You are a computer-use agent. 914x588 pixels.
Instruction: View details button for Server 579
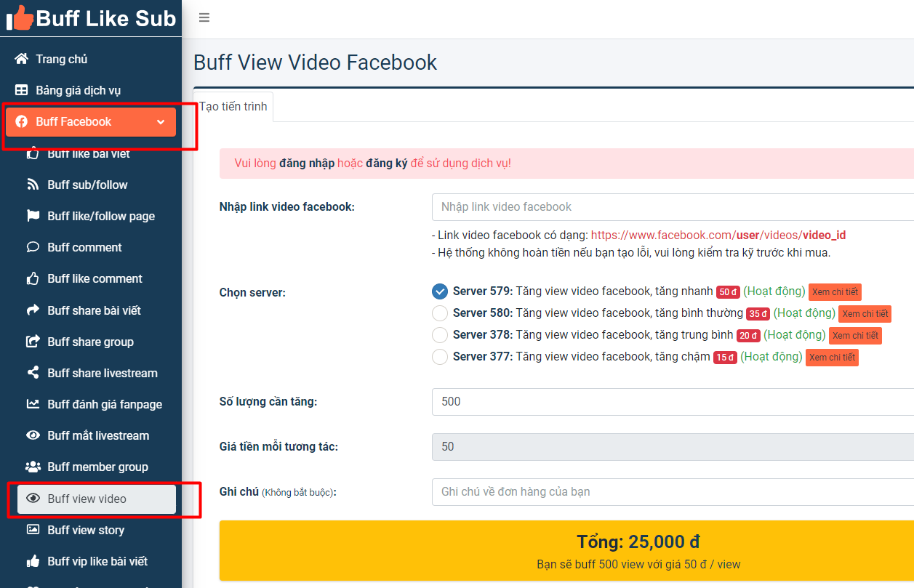[835, 291]
